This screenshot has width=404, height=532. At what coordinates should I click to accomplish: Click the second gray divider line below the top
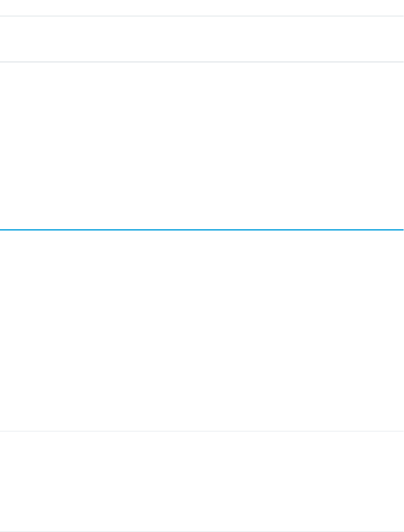(202, 62)
